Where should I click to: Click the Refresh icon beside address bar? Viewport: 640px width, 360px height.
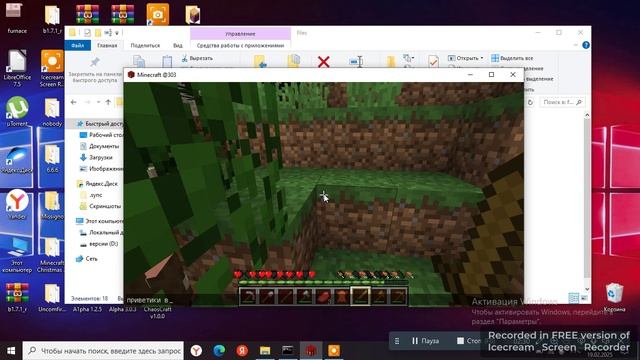pyautogui.click(x=530, y=102)
